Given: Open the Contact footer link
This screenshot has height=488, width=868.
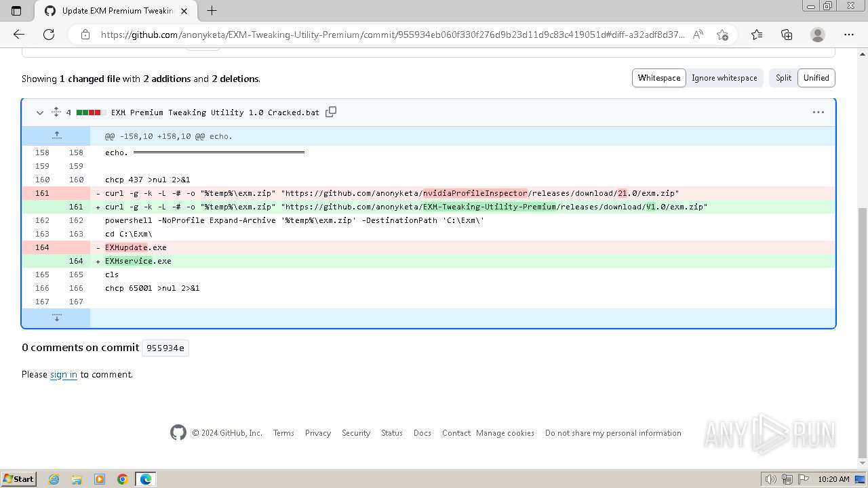Looking at the screenshot, I should tap(456, 433).
